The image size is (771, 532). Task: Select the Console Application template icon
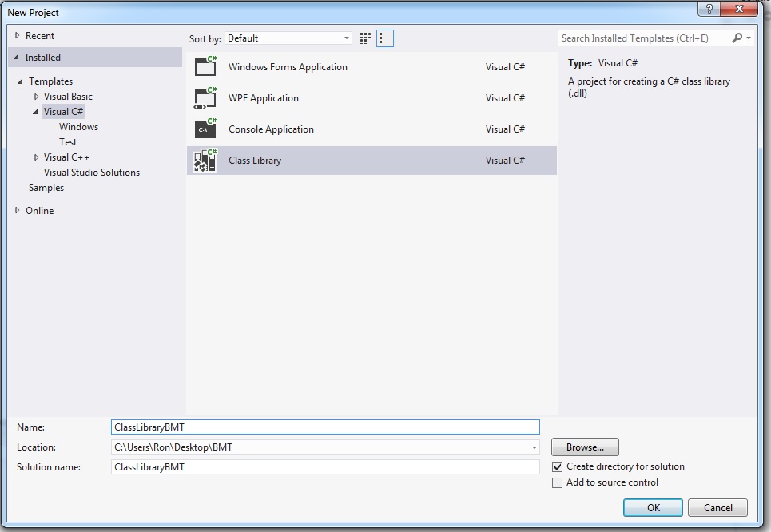click(x=205, y=129)
